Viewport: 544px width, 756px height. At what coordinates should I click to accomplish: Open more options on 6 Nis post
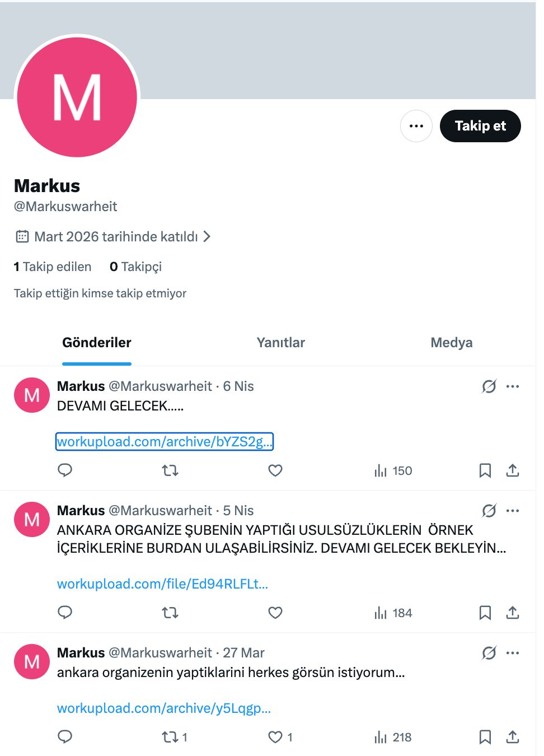click(513, 386)
